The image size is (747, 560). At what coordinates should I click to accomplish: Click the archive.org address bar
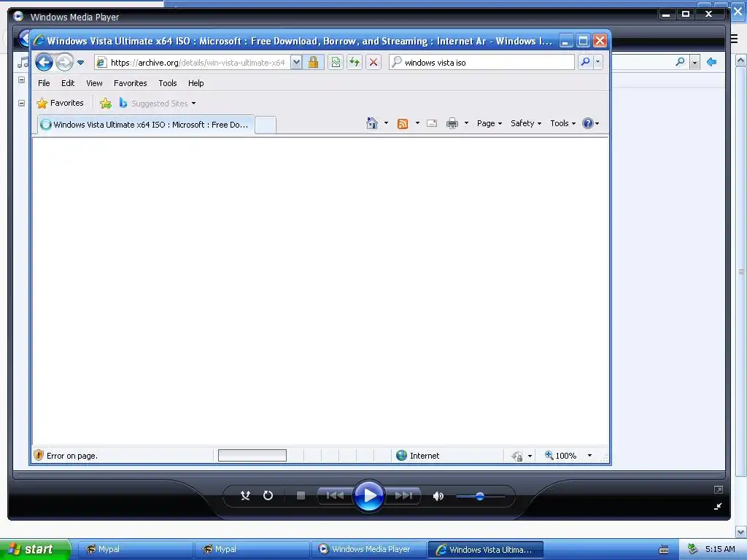[x=193, y=63]
